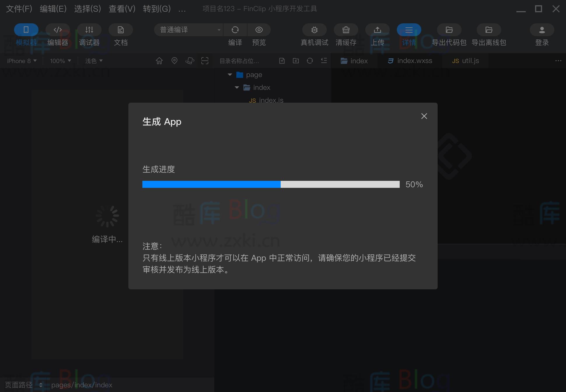Open the 文件(F) menu
The width and height of the screenshot is (566, 392).
coord(18,9)
